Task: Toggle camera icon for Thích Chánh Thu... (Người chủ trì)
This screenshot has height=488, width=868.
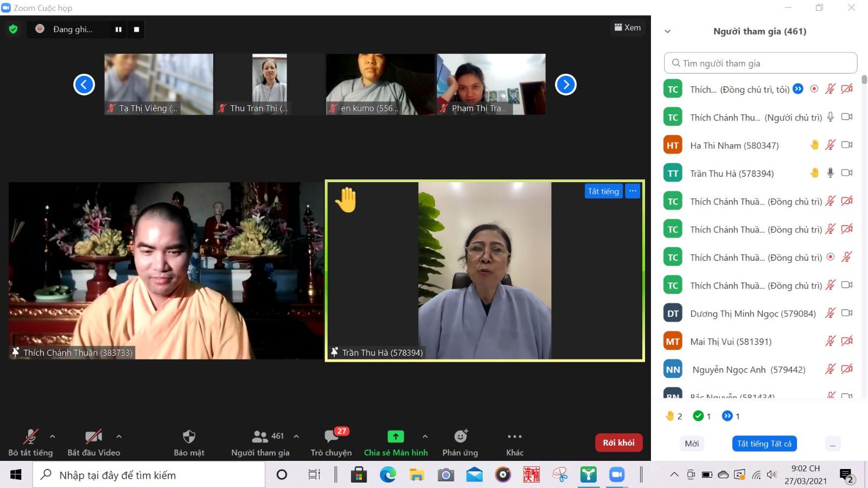Action: point(847,117)
